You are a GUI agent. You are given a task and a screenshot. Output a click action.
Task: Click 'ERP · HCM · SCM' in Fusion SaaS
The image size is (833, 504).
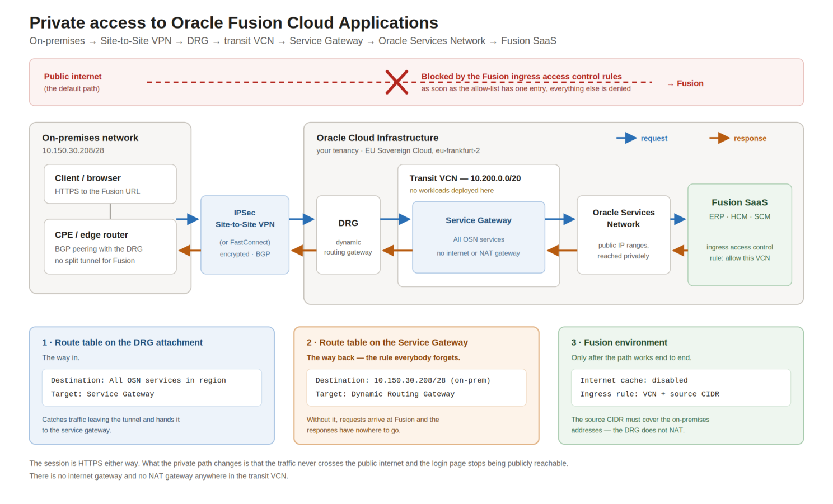[740, 216]
